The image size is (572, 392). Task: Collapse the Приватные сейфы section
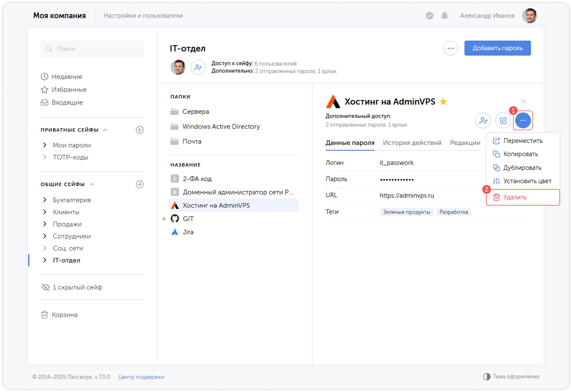tap(106, 130)
